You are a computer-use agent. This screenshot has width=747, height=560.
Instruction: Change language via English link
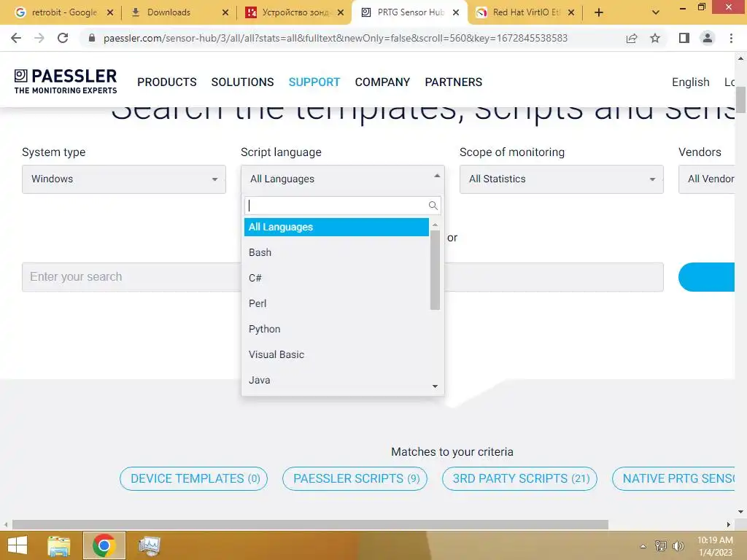(690, 82)
